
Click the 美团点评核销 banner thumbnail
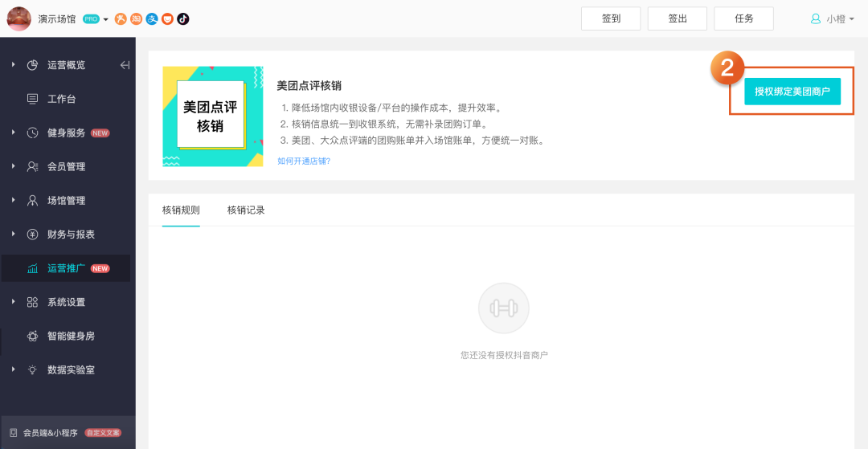[x=212, y=116]
